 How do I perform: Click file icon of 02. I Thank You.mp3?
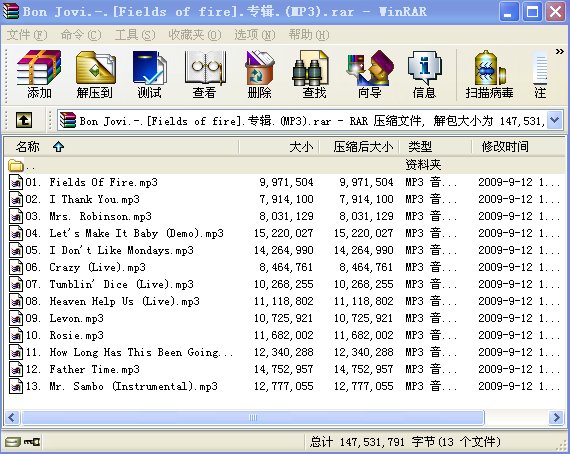(x=16, y=199)
